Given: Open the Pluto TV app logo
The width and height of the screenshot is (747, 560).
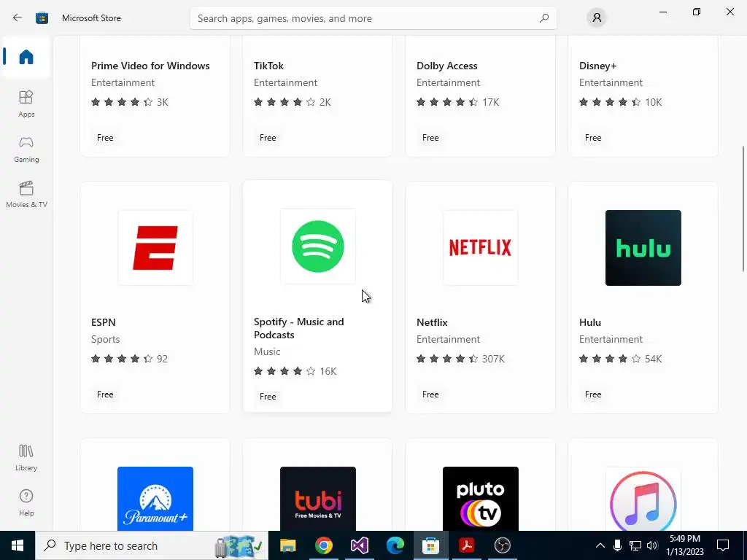Looking at the screenshot, I should point(480,499).
